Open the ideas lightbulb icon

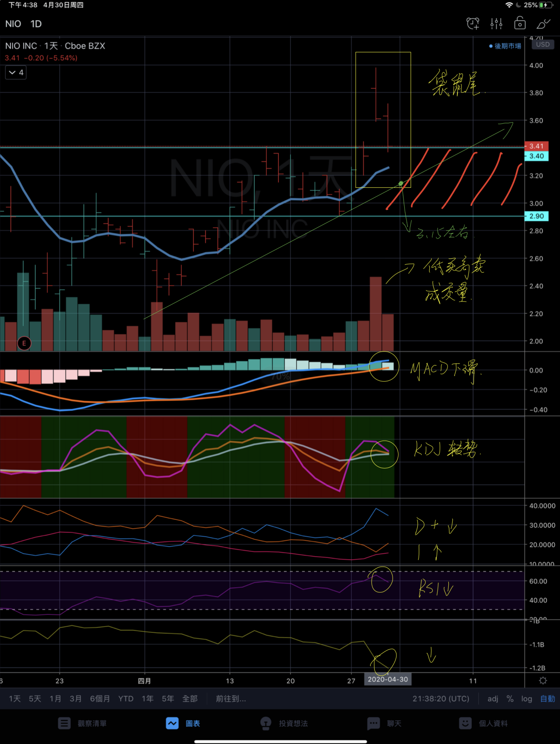[266, 723]
